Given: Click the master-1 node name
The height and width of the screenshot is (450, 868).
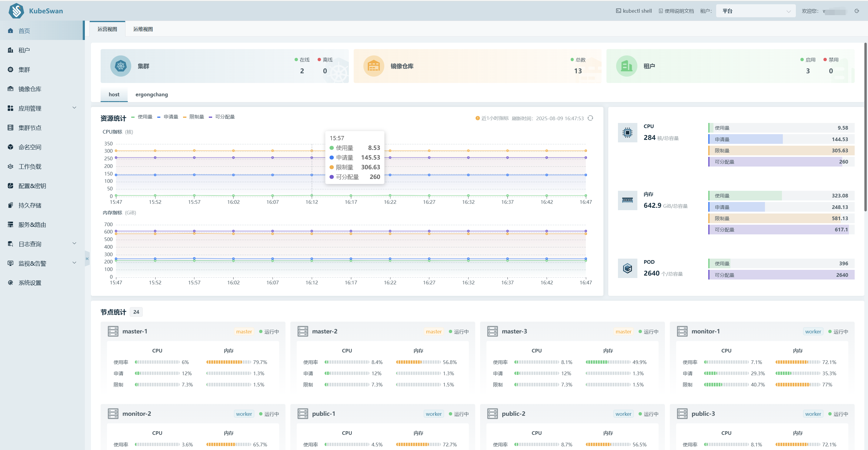Looking at the screenshot, I should (135, 332).
